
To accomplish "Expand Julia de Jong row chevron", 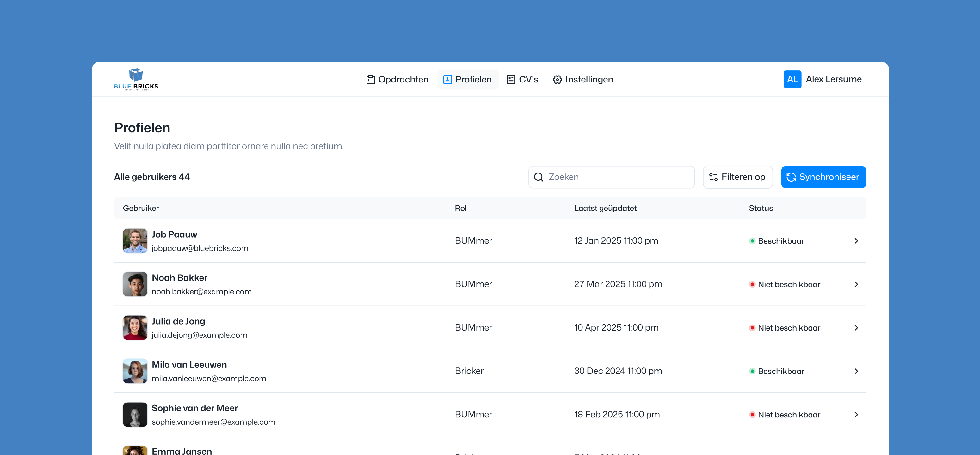I will (856, 327).
